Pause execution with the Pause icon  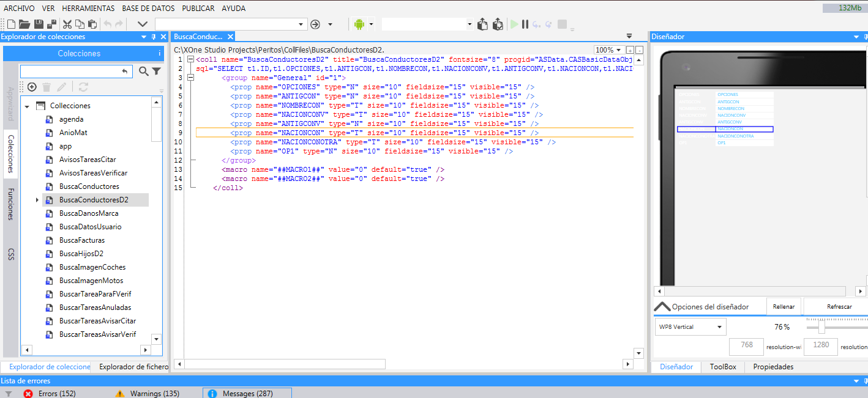(x=525, y=24)
